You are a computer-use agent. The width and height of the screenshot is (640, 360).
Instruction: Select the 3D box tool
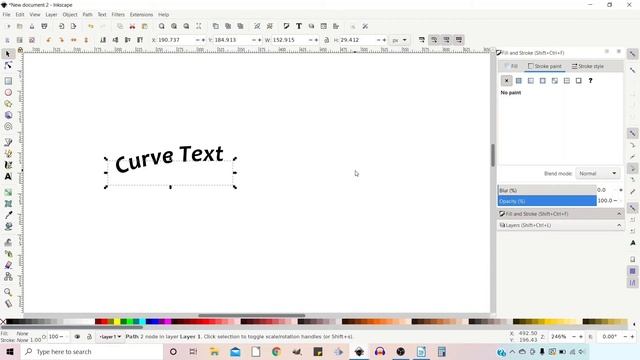click(x=8, y=115)
